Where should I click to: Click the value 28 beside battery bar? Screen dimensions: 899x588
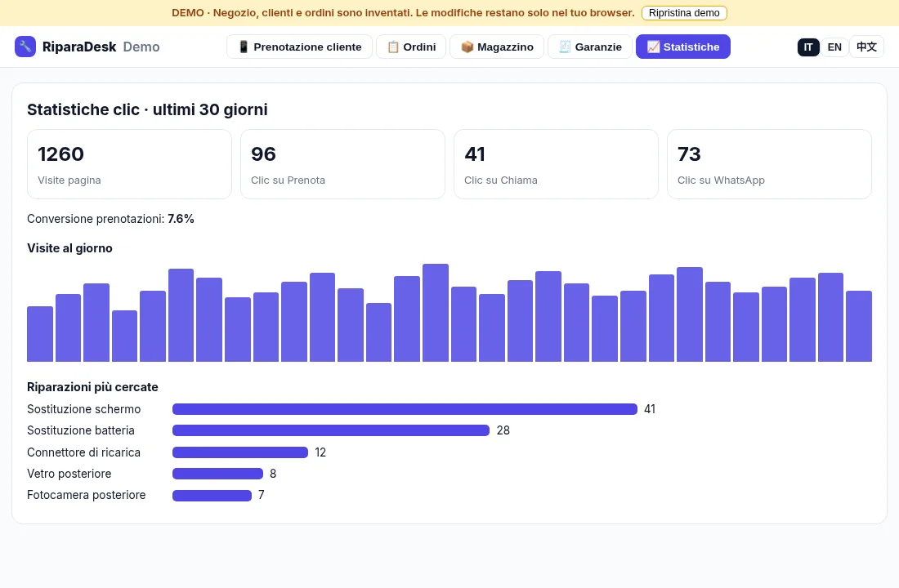503,430
